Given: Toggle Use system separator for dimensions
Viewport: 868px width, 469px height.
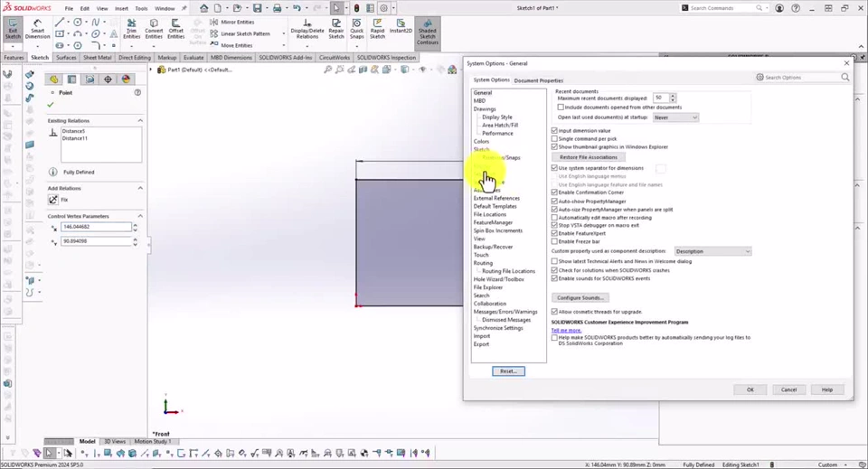Looking at the screenshot, I should tap(554, 167).
